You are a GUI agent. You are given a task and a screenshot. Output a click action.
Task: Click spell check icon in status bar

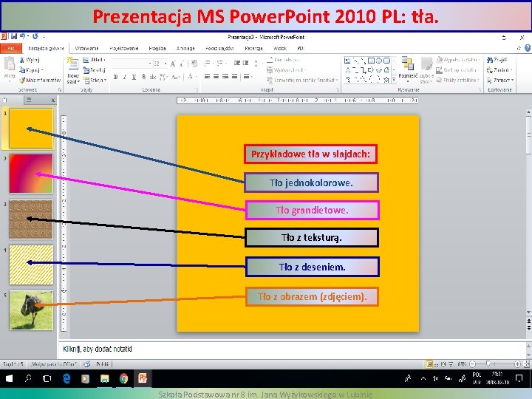(87, 364)
